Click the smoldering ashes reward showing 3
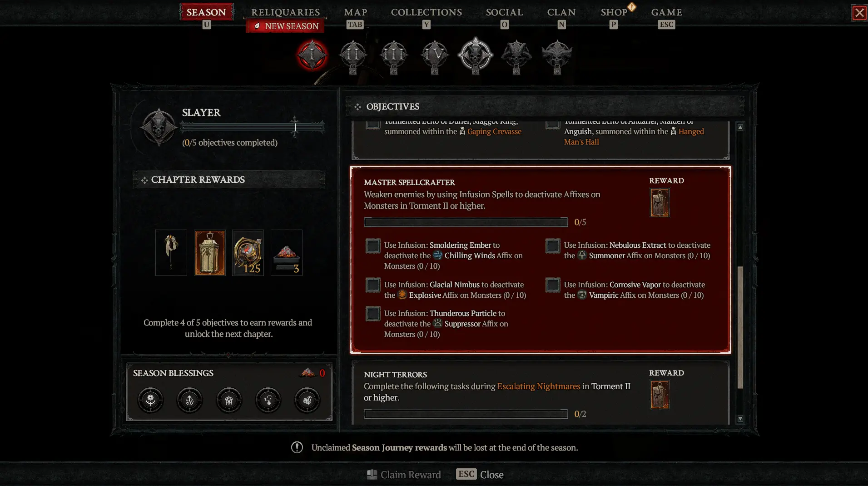The height and width of the screenshot is (486, 868). (287, 253)
